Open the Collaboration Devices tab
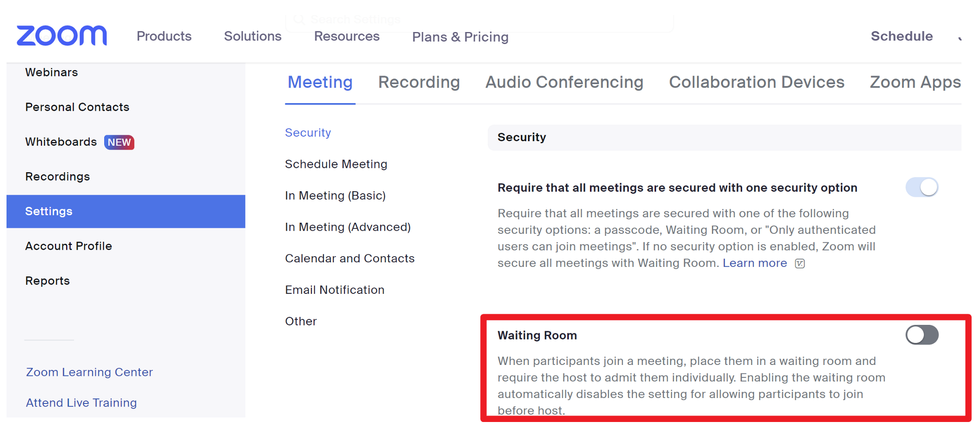 pos(757,82)
